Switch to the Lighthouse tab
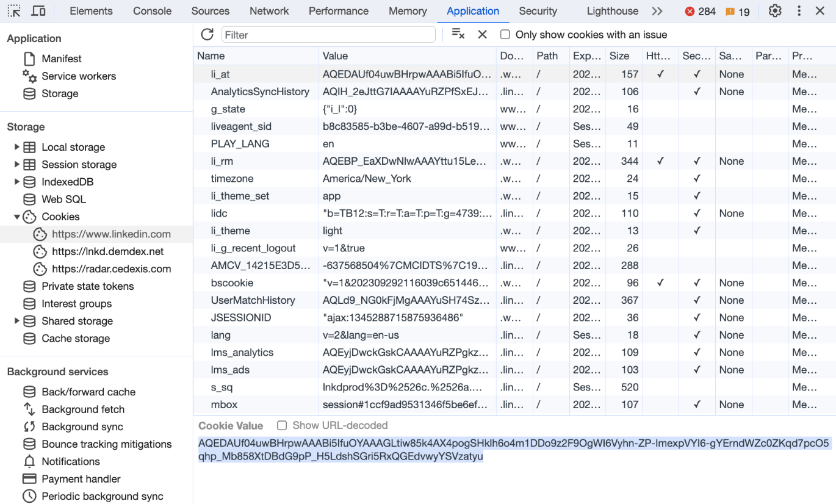 612,11
